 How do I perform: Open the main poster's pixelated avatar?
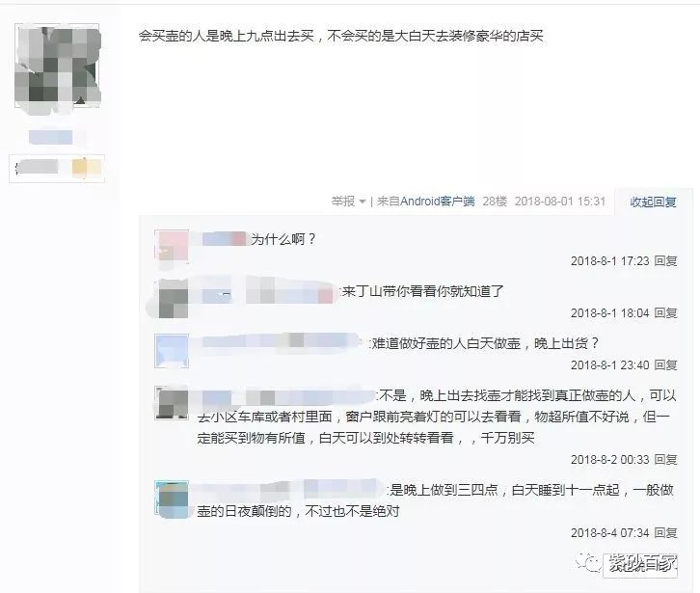tap(57, 67)
